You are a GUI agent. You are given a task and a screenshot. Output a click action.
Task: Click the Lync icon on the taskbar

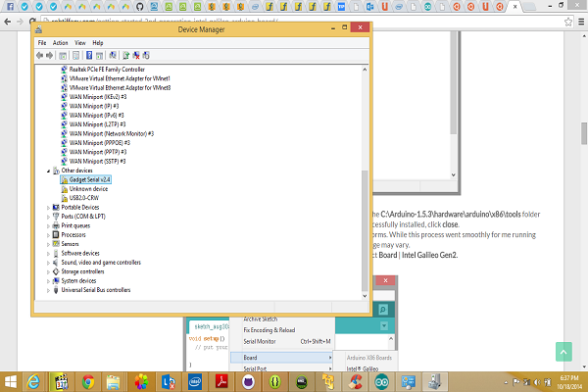168,382
